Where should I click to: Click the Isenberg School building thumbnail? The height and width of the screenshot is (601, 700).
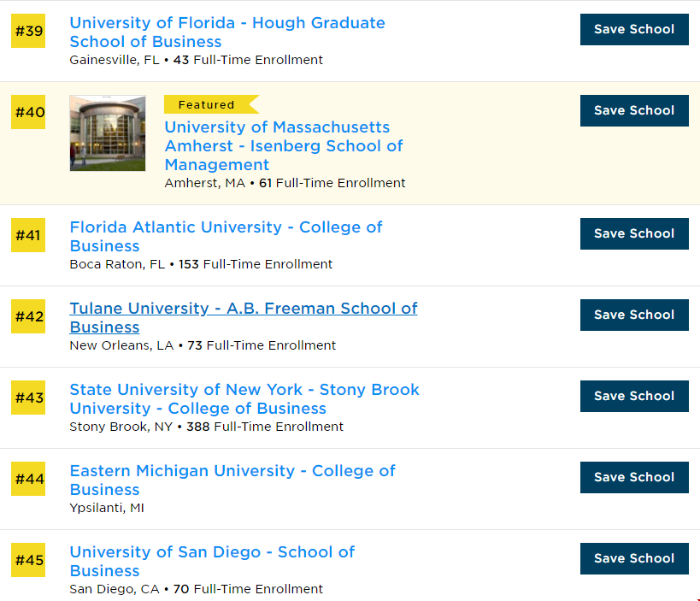pos(108,133)
